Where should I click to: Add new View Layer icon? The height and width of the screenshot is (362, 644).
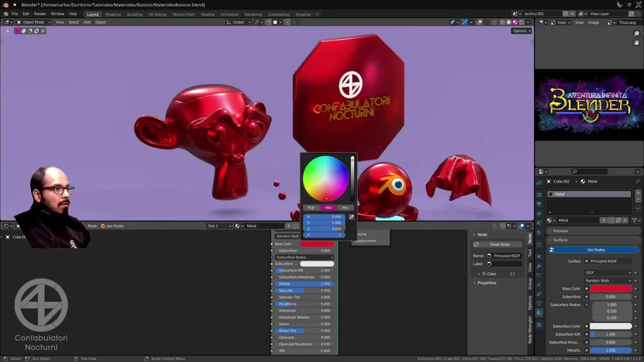pos(631,14)
